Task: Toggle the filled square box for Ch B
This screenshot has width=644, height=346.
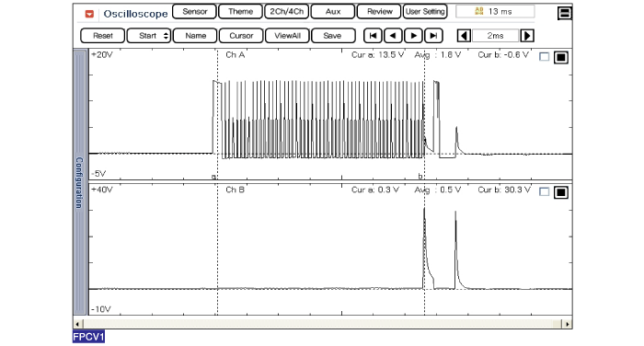Action: coord(560,192)
